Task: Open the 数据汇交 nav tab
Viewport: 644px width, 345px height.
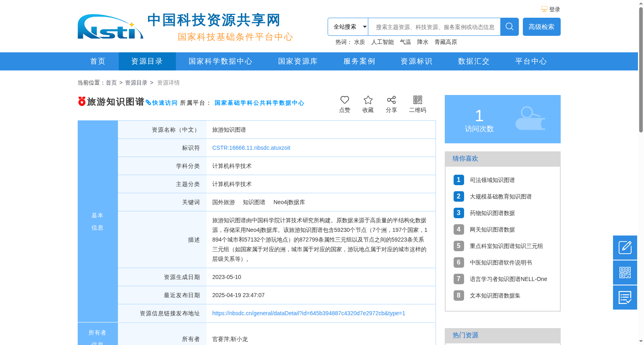Action: point(473,61)
